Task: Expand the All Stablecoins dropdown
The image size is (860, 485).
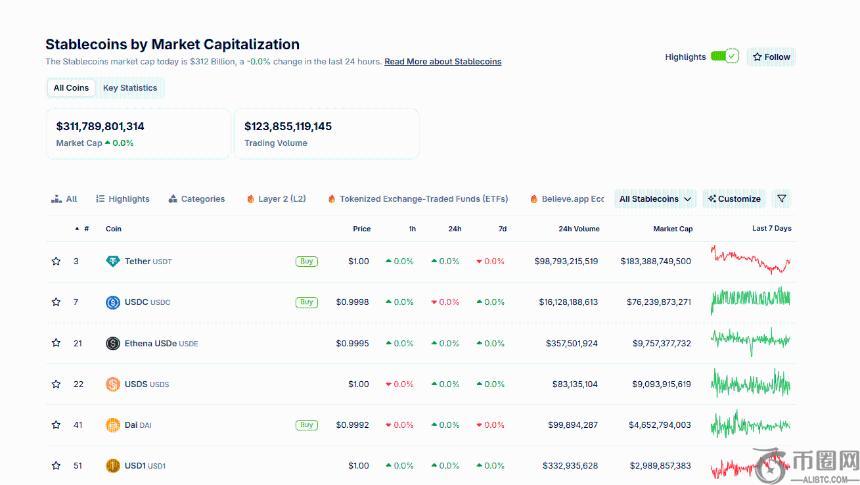Action: [x=655, y=199]
